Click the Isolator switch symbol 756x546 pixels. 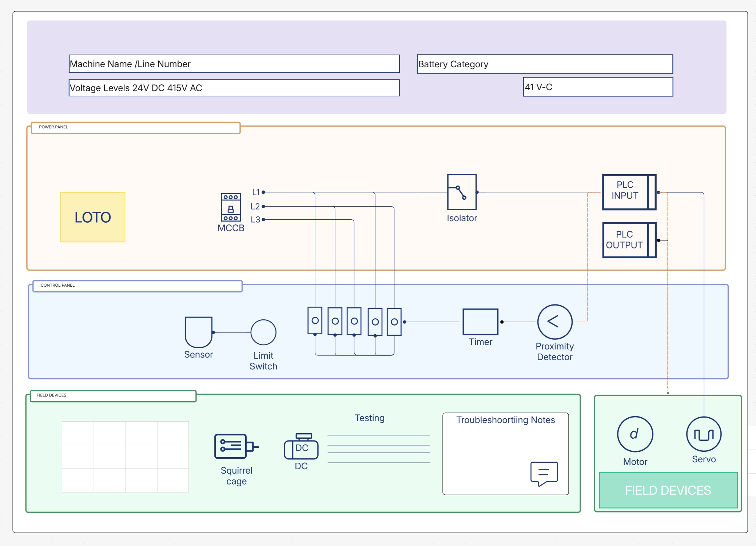pyautogui.click(x=462, y=192)
